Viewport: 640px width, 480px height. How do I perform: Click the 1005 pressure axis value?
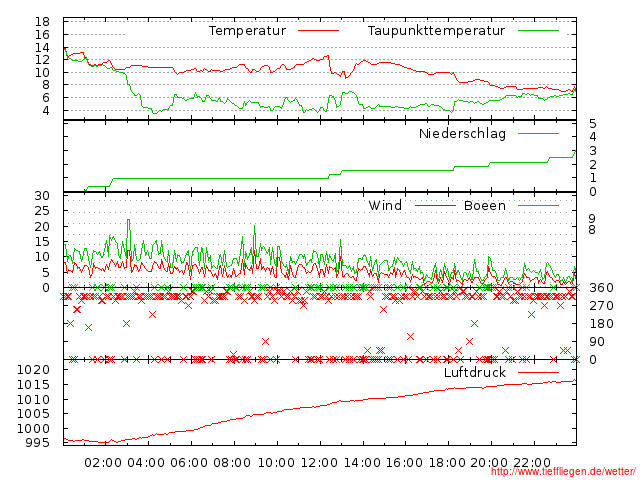tap(33, 413)
